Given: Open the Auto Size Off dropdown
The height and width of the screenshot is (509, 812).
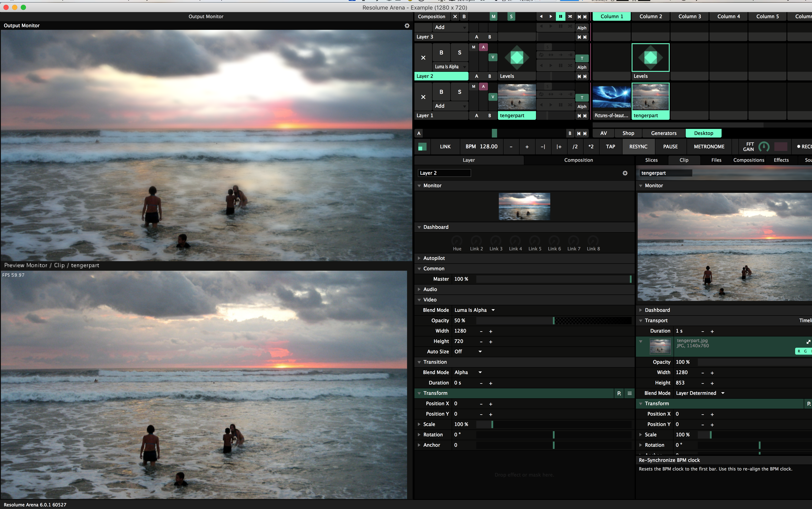Looking at the screenshot, I should 468,351.
